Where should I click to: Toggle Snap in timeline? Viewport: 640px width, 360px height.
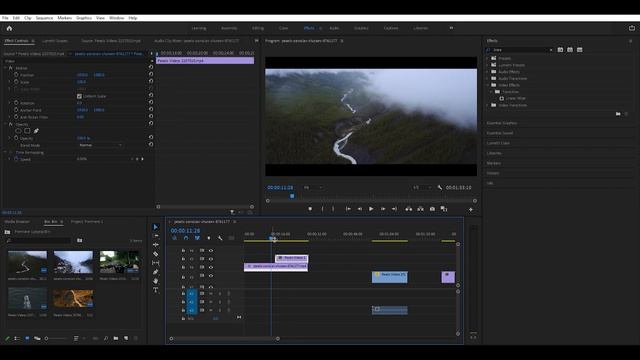[x=186, y=238]
